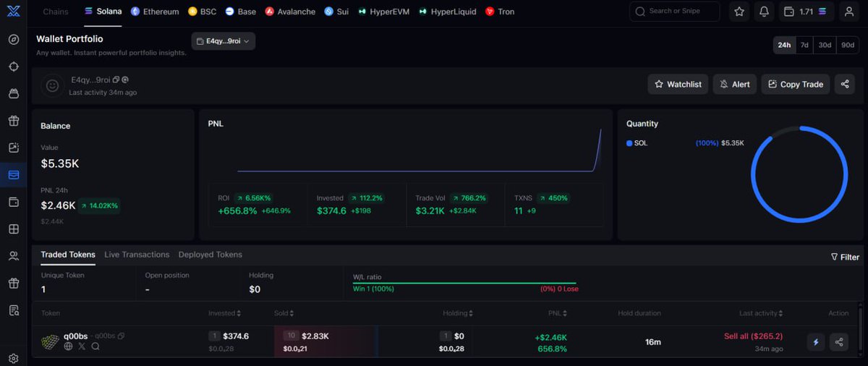The width and height of the screenshot is (868, 366).
Task: Click the Alert button
Action: coord(735,84)
